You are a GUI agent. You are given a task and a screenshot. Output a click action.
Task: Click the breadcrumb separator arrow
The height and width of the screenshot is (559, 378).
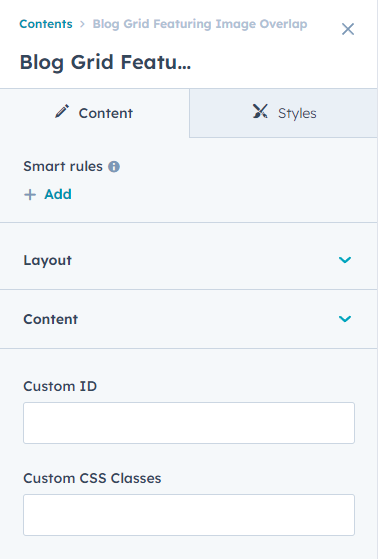(x=82, y=24)
